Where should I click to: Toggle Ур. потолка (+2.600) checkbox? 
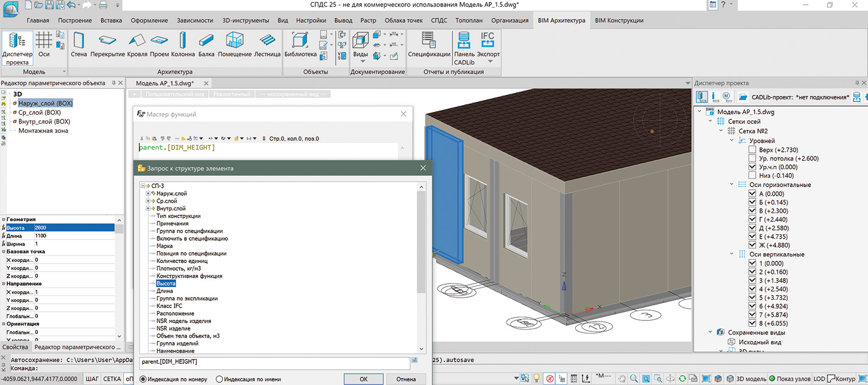pyautogui.click(x=752, y=158)
